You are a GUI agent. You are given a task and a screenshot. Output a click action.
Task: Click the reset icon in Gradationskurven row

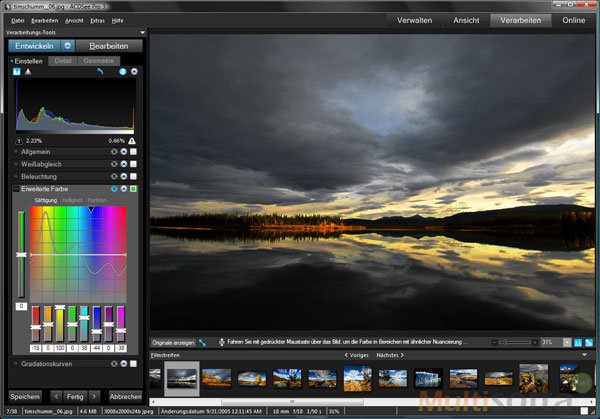pos(112,364)
